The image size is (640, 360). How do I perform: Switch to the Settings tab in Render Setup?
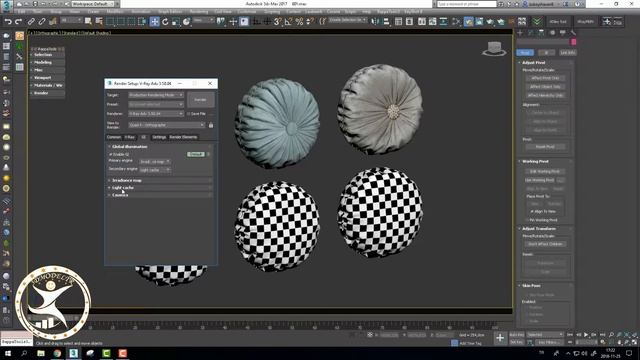[159, 137]
